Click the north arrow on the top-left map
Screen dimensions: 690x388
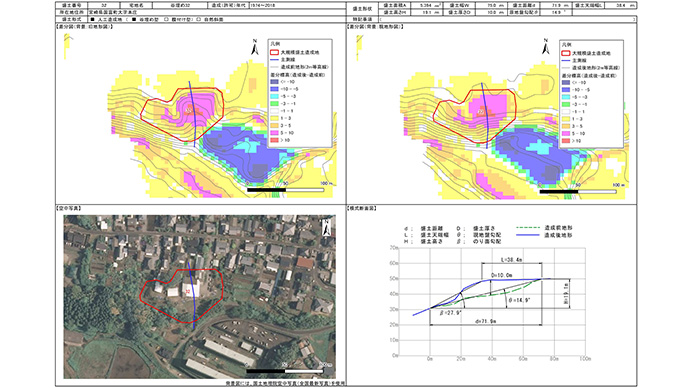coord(254,48)
